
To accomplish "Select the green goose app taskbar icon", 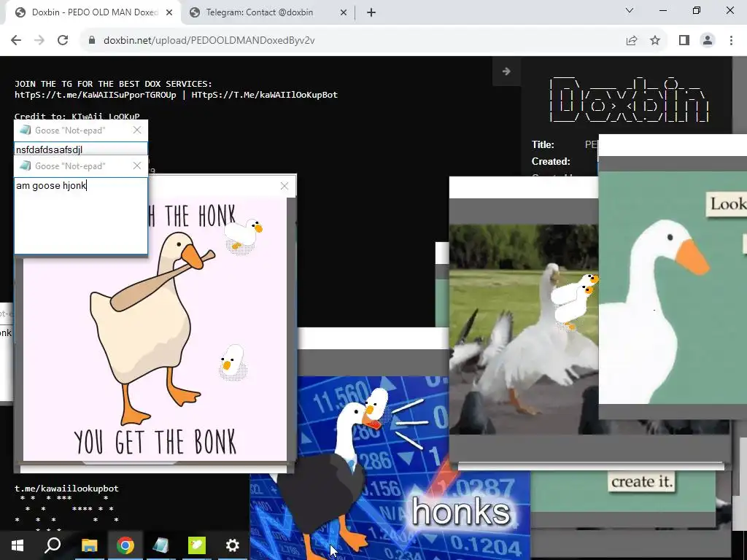I will point(196,545).
